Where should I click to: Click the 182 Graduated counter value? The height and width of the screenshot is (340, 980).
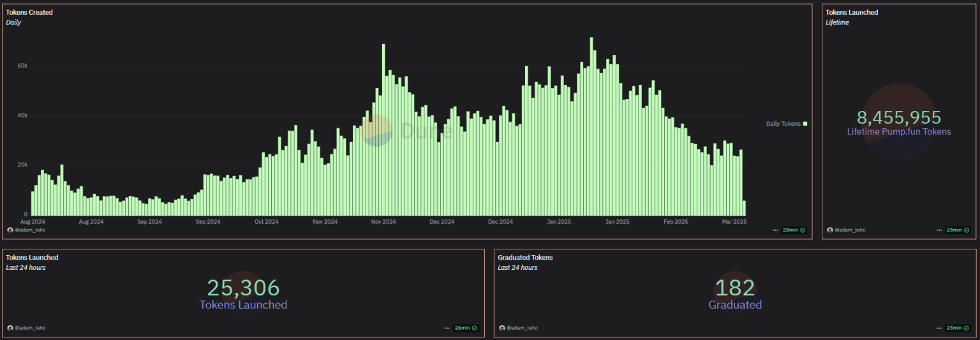pyautogui.click(x=735, y=288)
